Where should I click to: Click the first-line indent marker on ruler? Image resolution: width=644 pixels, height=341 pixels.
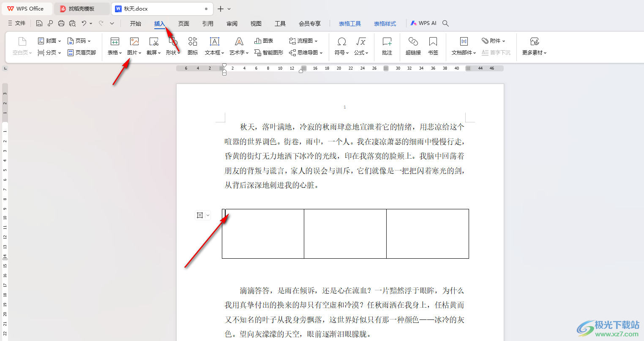(x=224, y=65)
